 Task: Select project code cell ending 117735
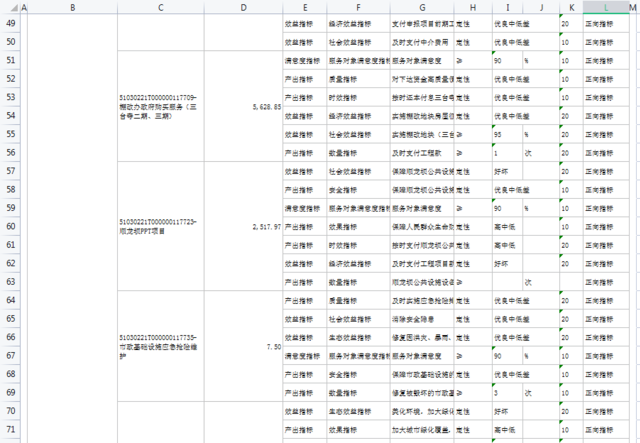[x=161, y=346]
